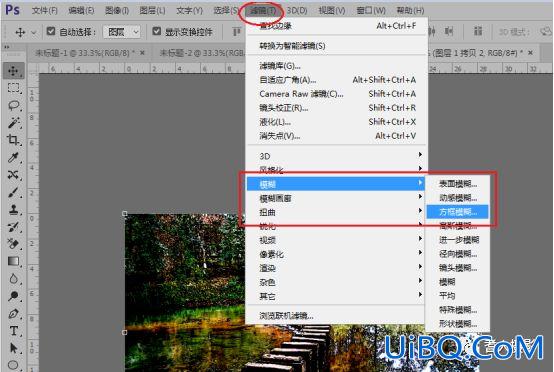Choose 特殊模糊 from blur submenu
This screenshot has width=554, height=372.
458,310
